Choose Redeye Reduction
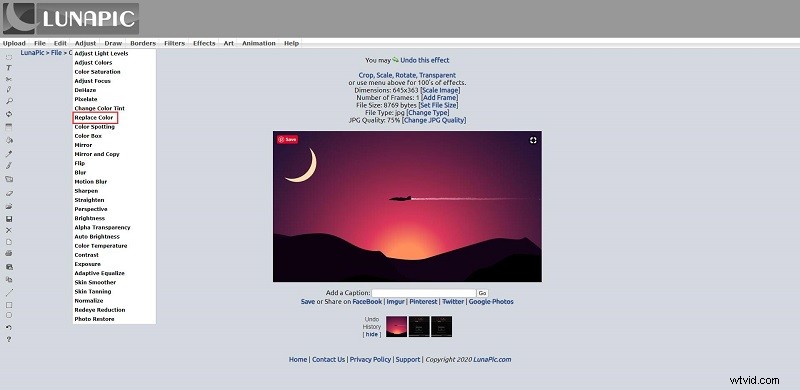Screen dimensions: 800x390 (100, 310)
